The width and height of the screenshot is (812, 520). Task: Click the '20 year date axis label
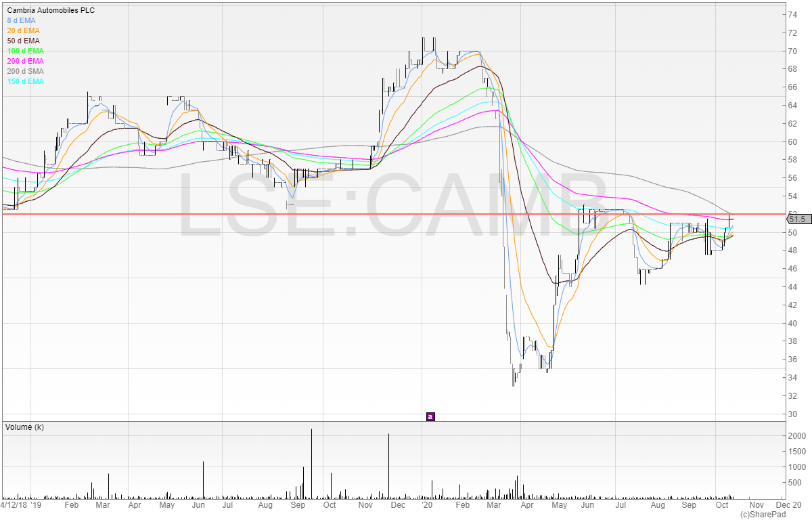[x=426, y=505]
